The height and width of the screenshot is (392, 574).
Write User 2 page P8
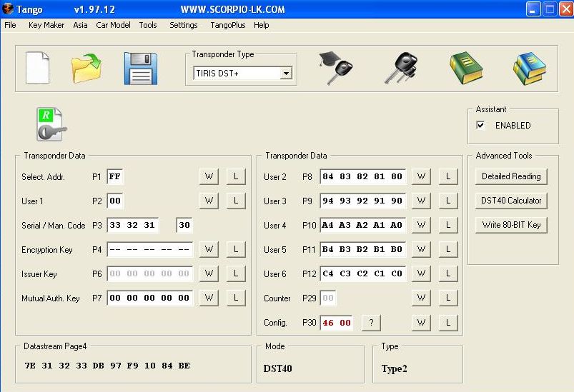(x=421, y=176)
